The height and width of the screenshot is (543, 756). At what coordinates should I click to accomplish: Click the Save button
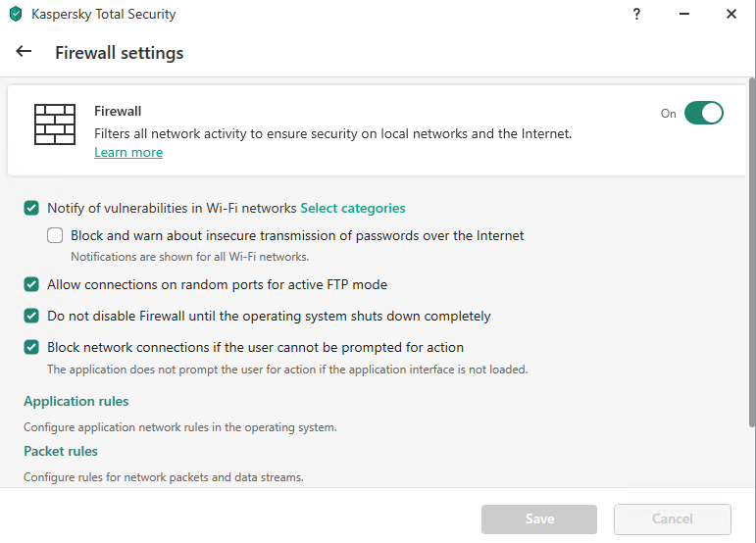point(538,518)
